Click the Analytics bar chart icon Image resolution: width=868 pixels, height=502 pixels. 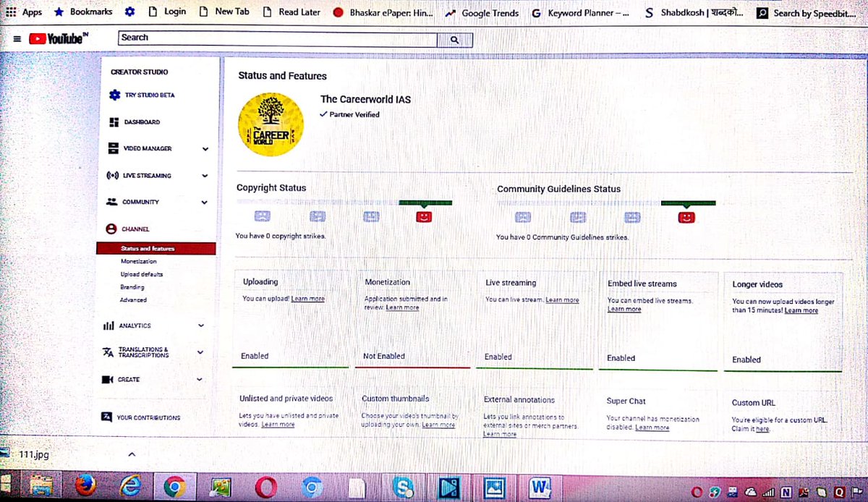109,326
